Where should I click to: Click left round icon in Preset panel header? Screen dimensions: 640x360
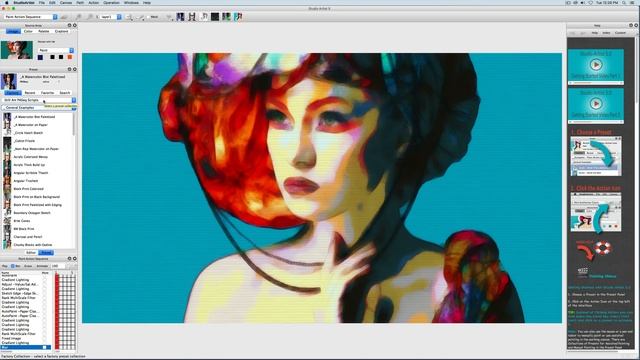pyautogui.click(x=69, y=69)
